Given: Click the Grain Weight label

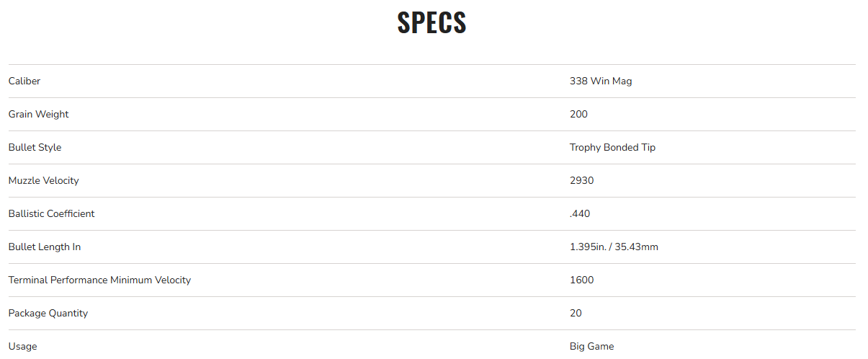Looking at the screenshot, I should point(38,115).
